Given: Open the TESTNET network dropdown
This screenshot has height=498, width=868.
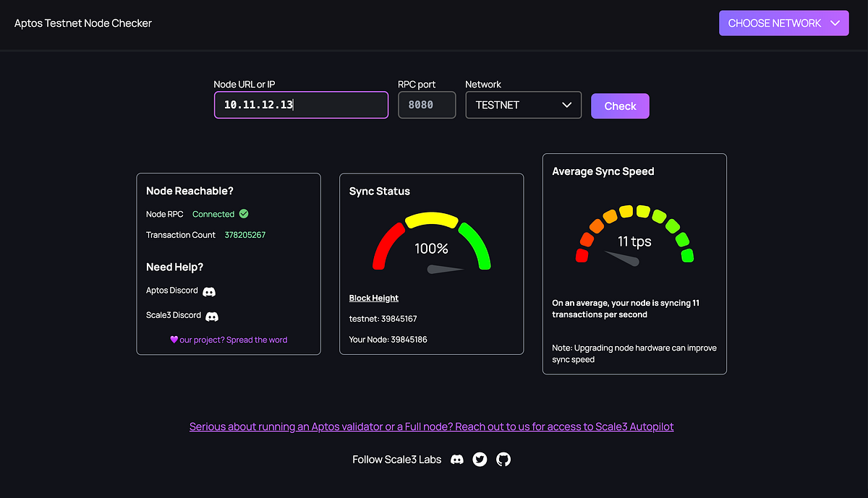Looking at the screenshot, I should [x=523, y=105].
